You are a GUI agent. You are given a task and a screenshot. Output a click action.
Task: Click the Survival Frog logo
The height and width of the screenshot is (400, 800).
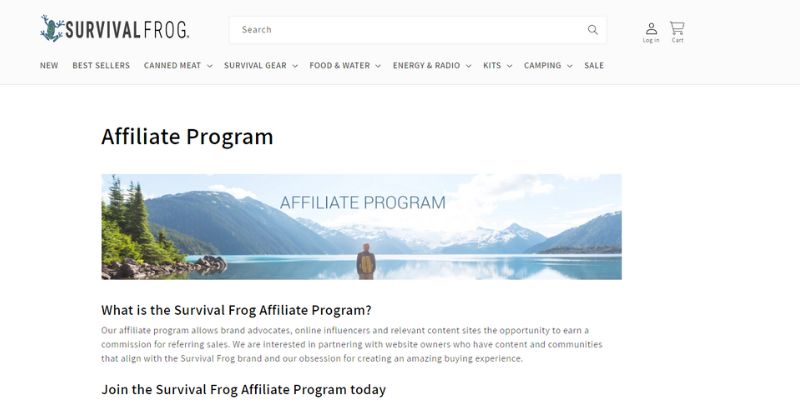115,29
